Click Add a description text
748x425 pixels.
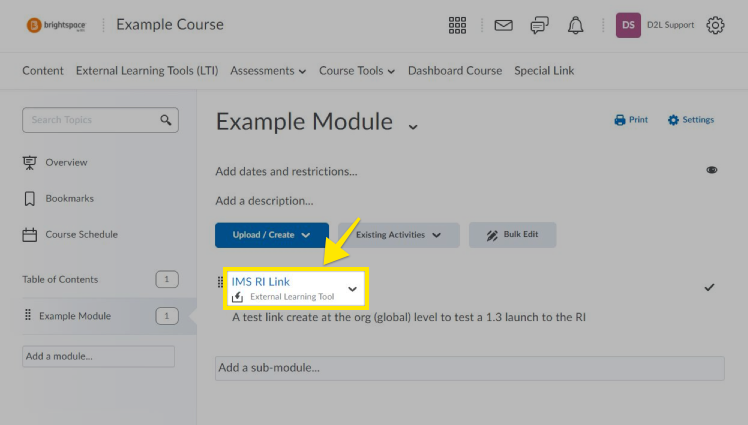pyautogui.click(x=264, y=201)
